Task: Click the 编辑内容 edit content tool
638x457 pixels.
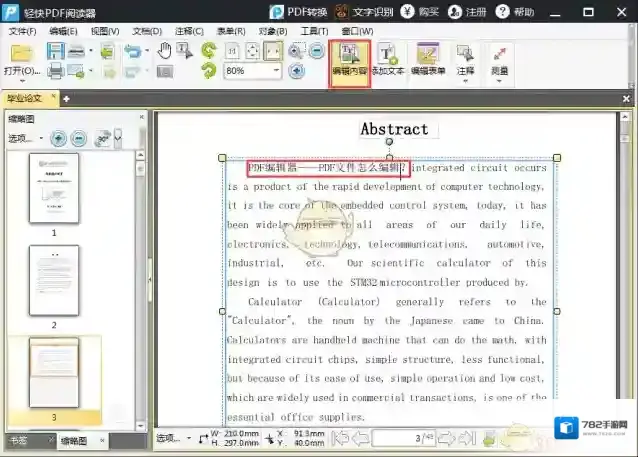Action: 349,61
